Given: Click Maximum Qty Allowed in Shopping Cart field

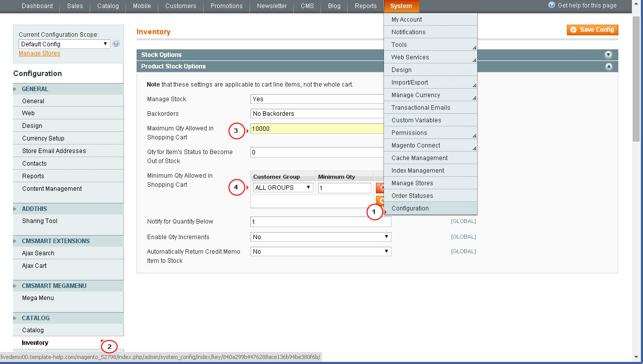Looking at the screenshot, I should [x=317, y=129].
